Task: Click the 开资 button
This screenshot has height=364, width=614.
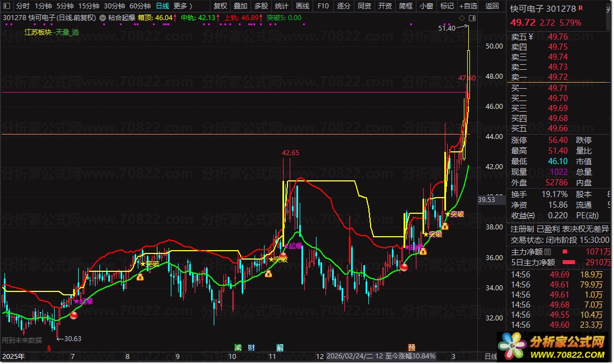Action: tap(385, 6)
